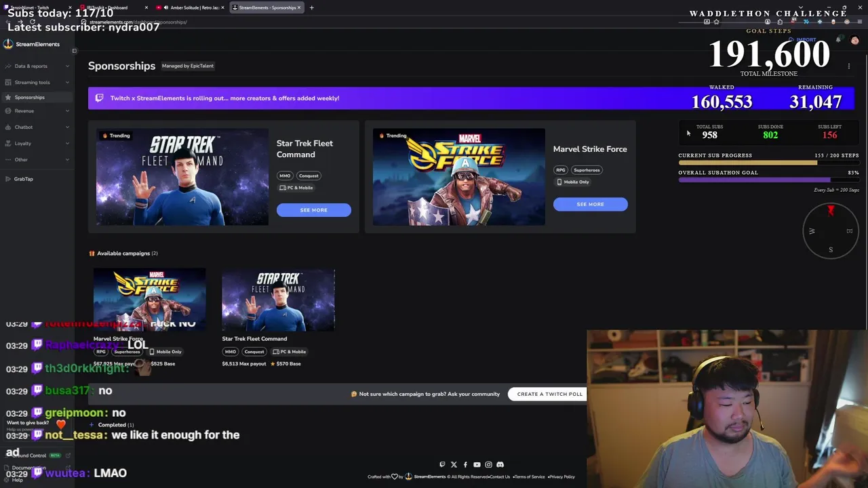Viewport: 868px width, 488px height.
Task: Click the Streaming tools layout icon
Action: click(x=8, y=82)
